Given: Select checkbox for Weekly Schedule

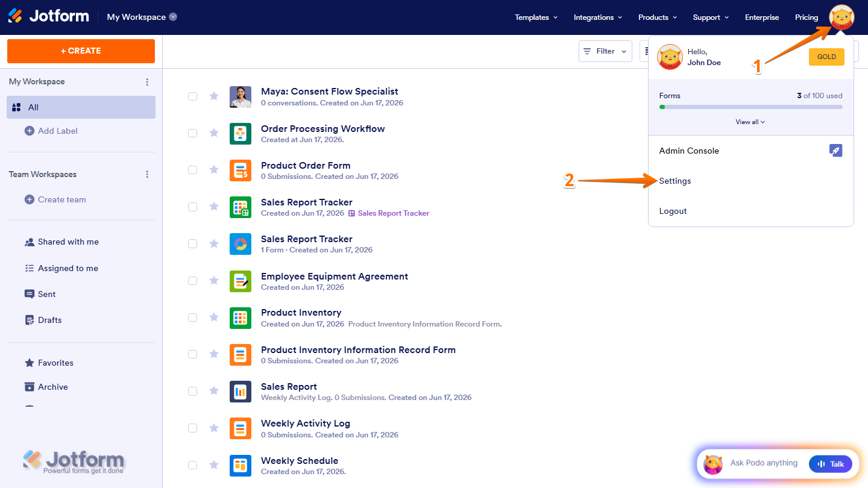Looking at the screenshot, I should 192,465.
